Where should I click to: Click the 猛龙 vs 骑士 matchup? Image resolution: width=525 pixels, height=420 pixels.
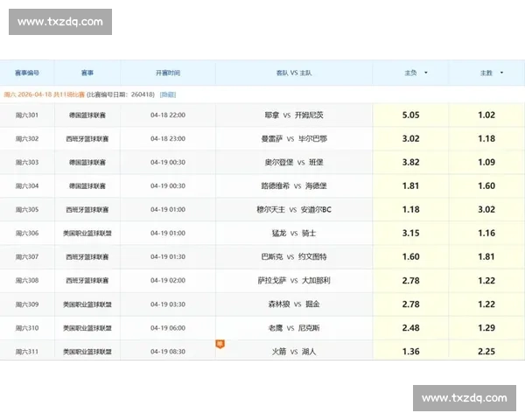pos(294,233)
